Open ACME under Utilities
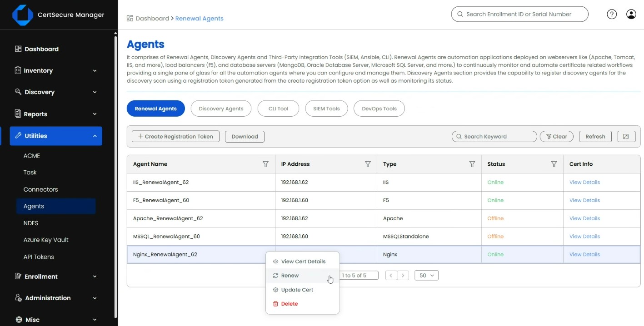 32,156
